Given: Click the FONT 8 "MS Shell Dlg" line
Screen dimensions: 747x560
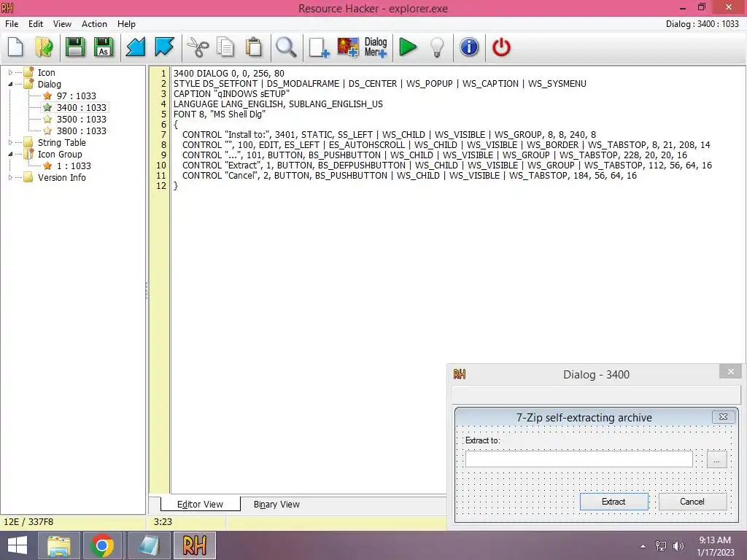Looking at the screenshot, I should pyautogui.click(x=220, y=114).
